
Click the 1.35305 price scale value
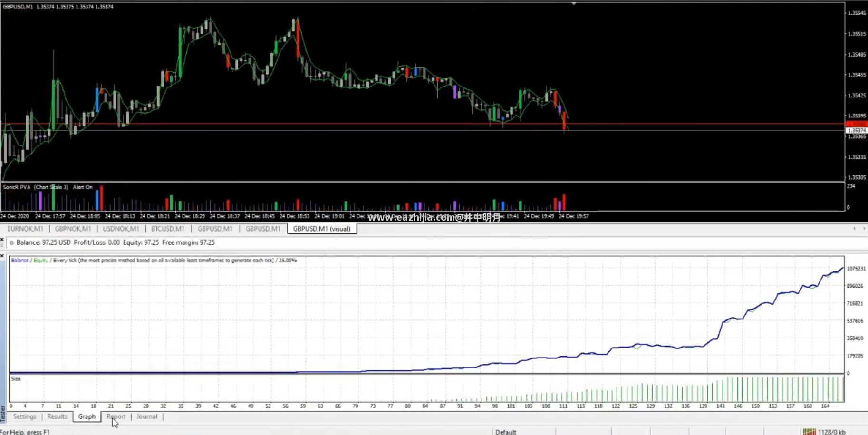click(x=857, y=177)
